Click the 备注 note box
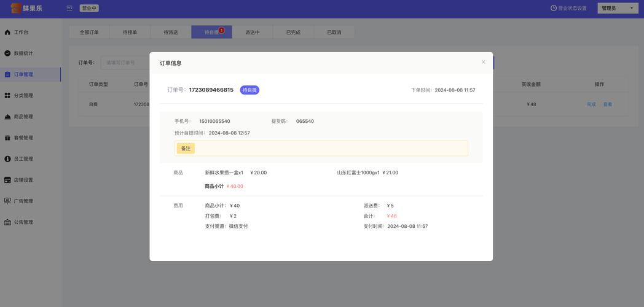The width and height of the screenshot is (644, 307). [321, 149]
